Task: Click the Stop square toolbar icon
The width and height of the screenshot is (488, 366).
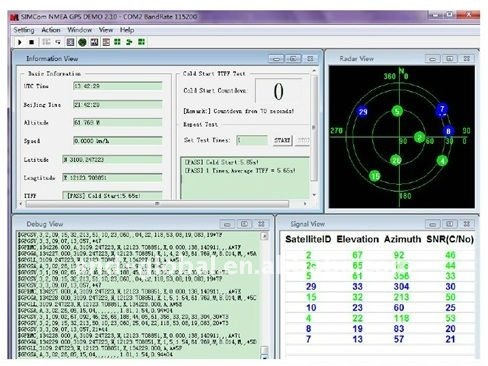Action: [31, 42]
